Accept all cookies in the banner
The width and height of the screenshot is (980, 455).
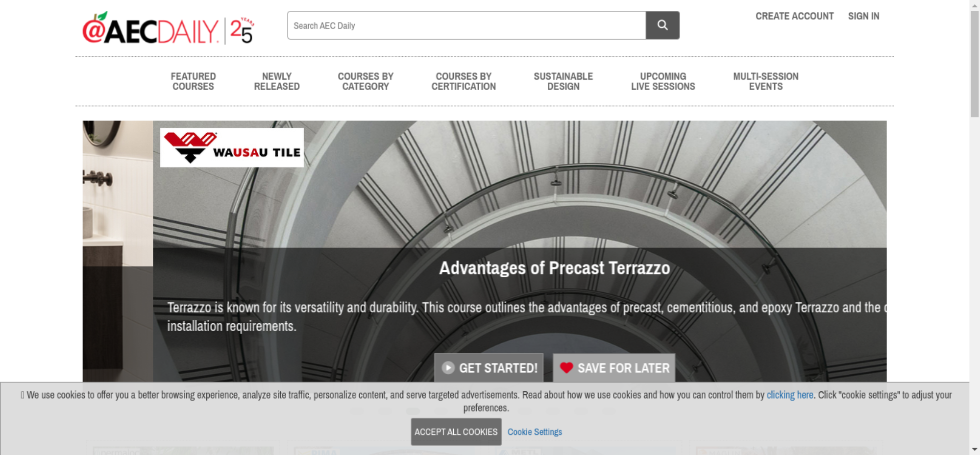point(456,431)
